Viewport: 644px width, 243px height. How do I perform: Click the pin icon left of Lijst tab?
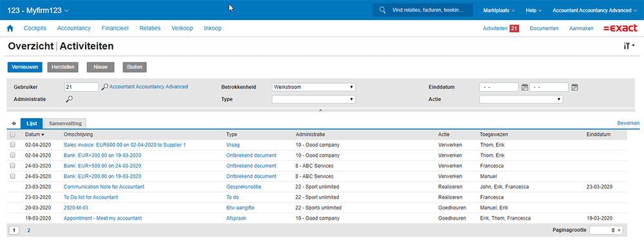[14, 123]
